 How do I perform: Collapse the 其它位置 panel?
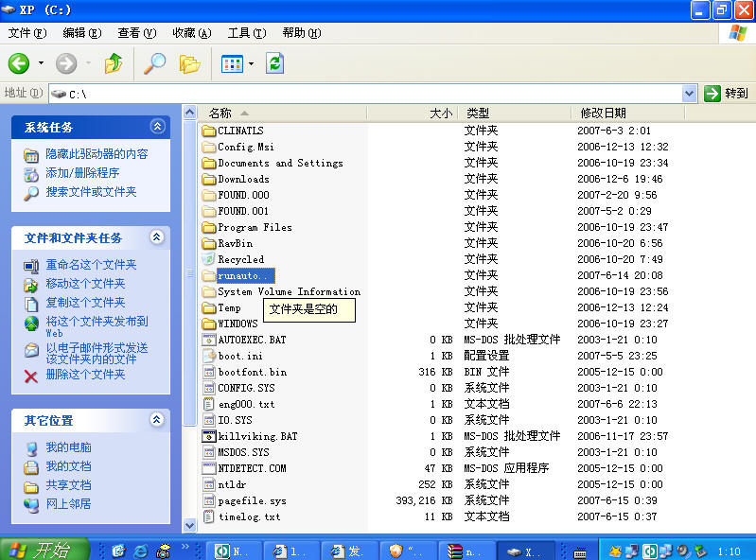157,420
